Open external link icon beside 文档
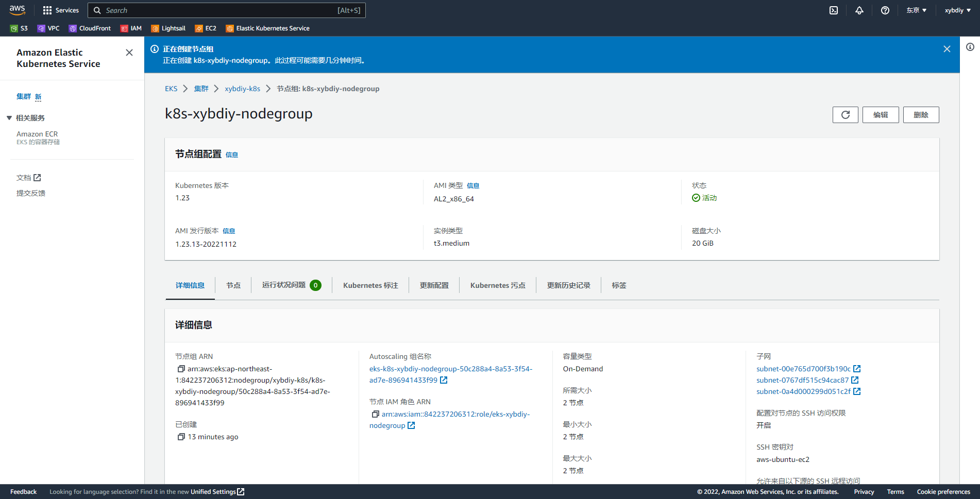This screenshot has width=980, height=499. click(x=37, y=178)
